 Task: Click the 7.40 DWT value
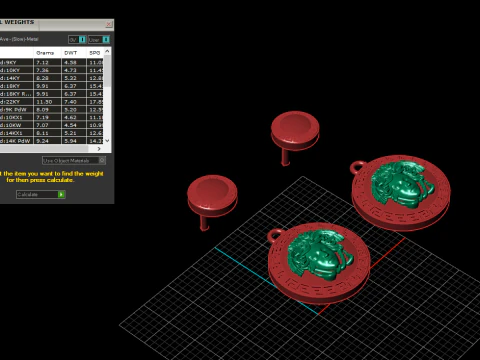[70, 102]
